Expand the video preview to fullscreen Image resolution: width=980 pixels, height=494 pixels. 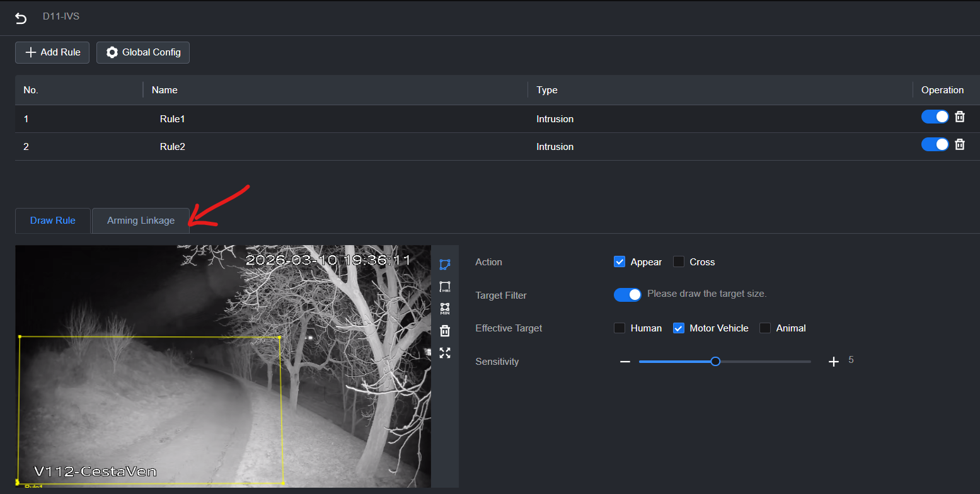tap(445, 353)
